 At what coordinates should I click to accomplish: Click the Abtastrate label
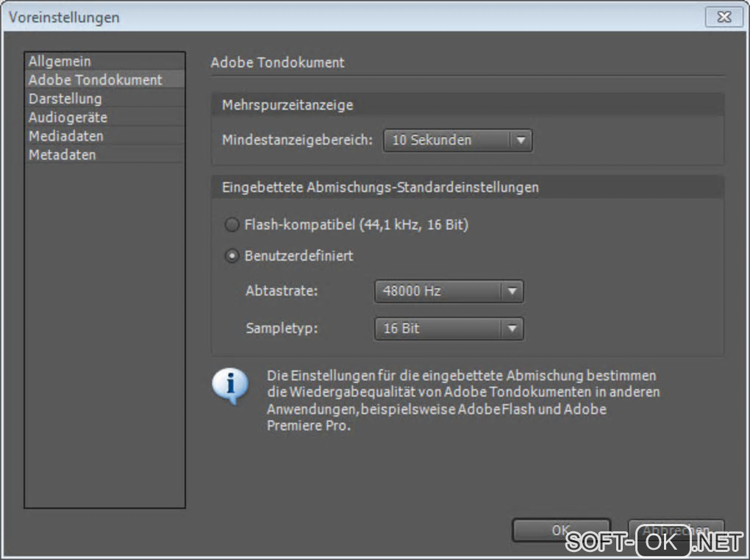click(282, 291)
